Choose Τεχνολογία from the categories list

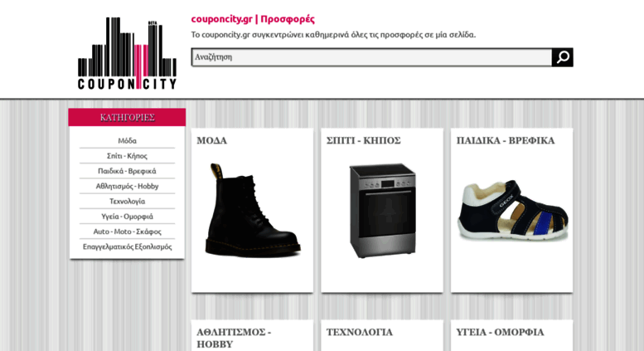128,202
